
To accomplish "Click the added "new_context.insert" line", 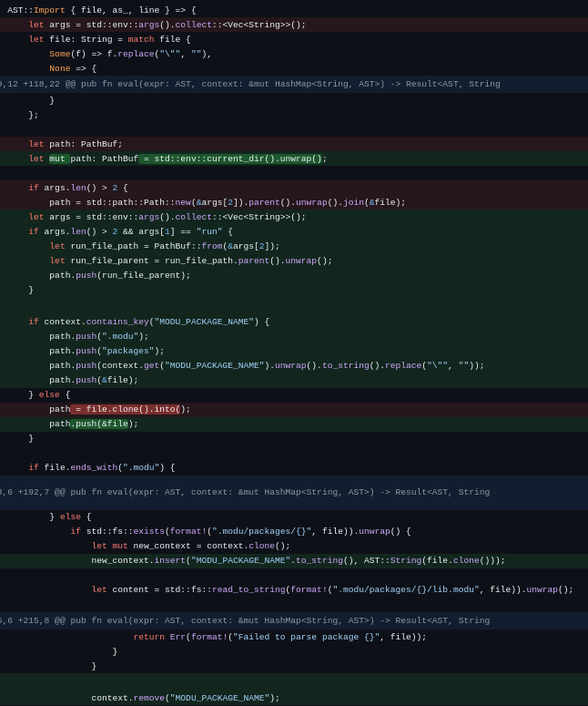I will (x=298, y=560).
